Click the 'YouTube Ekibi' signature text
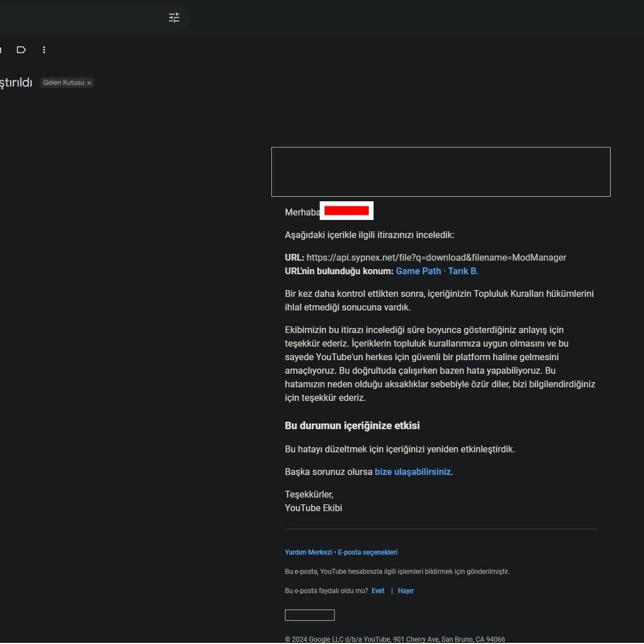This screenshot has height=644, width=644. point(313,508)
